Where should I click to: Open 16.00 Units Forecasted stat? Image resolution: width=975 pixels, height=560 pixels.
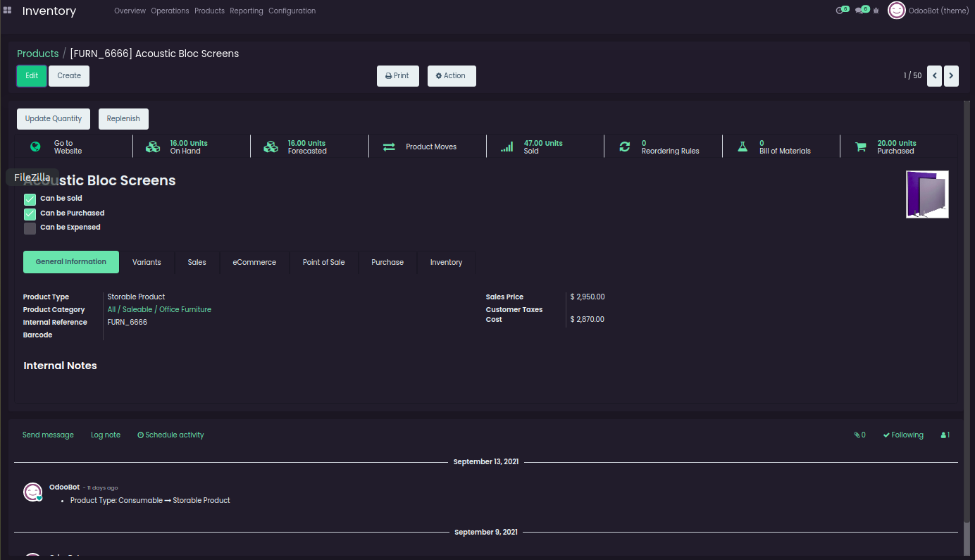[309, 147]
